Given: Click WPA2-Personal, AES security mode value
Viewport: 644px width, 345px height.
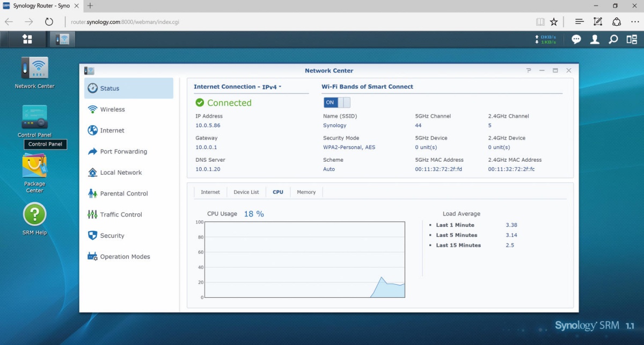Looking at the screenshot, I should (349, 147).
